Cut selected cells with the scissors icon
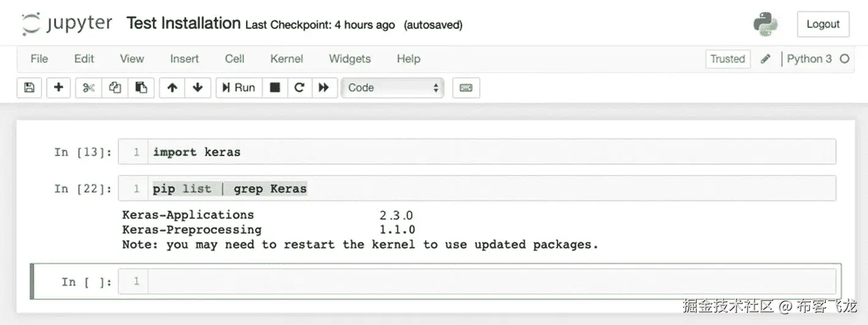 (x=89, y=88)
